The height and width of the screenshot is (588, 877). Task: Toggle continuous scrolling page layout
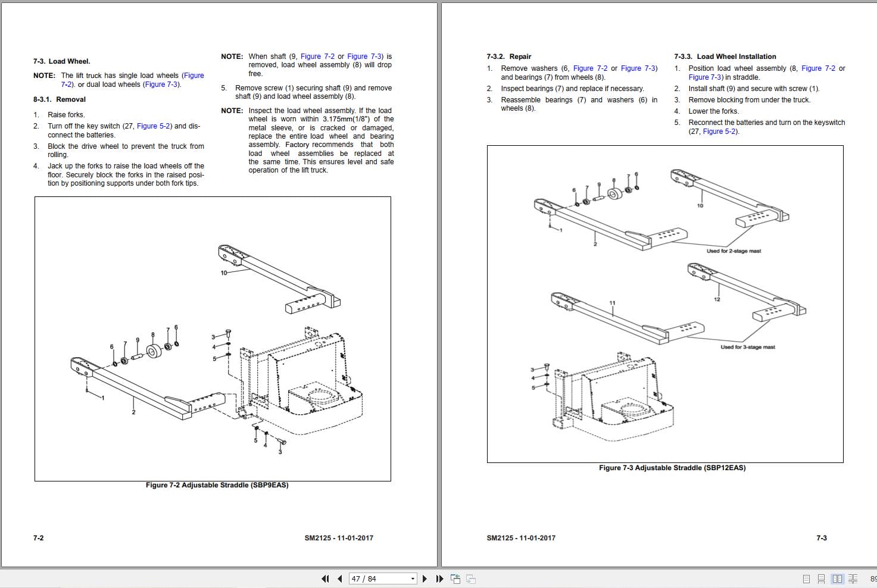(822, 578)
